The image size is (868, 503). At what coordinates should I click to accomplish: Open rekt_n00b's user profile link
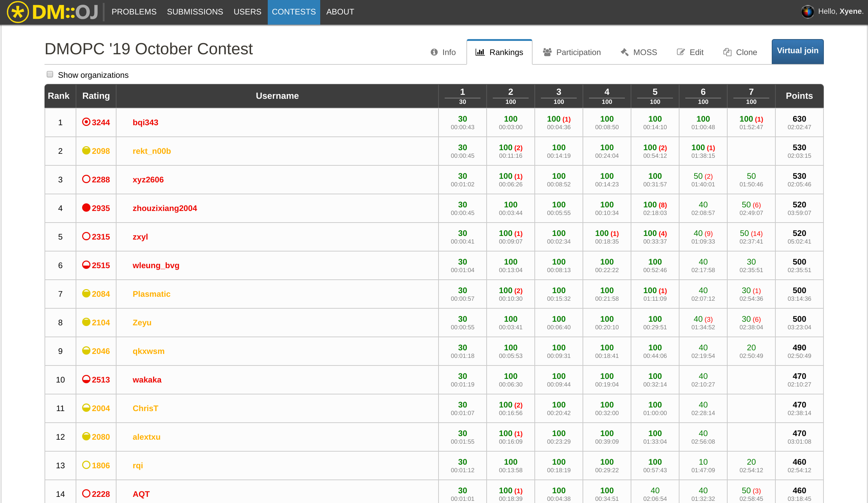point(152,151)
